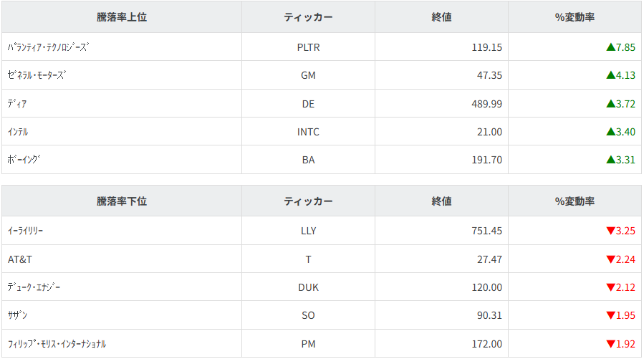644x359 pixels.
Task: Select the PLTR ticker cell
Action: point(308,47)
